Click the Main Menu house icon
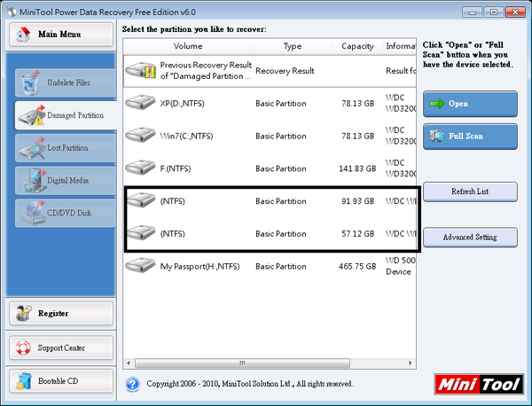The width and height of the screenshot is (532, 406). pyautogui.click(x=23, y=35)
